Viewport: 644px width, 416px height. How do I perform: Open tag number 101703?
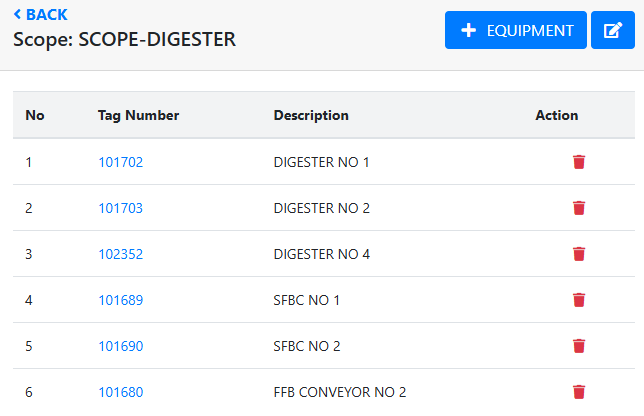pyautogui.click(x=120, y=208)
